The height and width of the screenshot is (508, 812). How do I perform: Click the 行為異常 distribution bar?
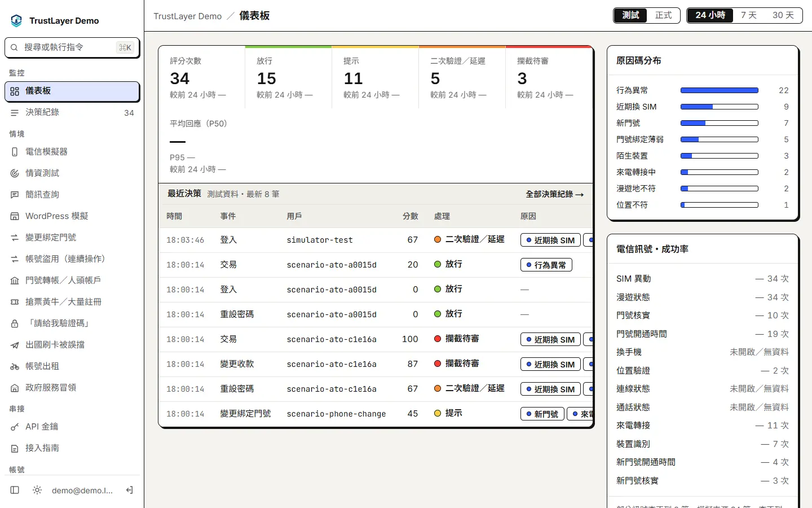point(719,90)
